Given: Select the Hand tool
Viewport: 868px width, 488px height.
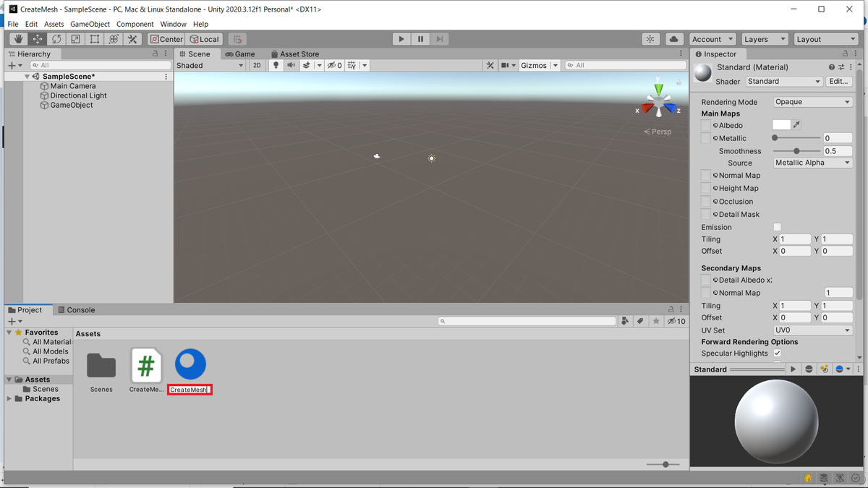Looking at the screenshot, I should [18, 39].
